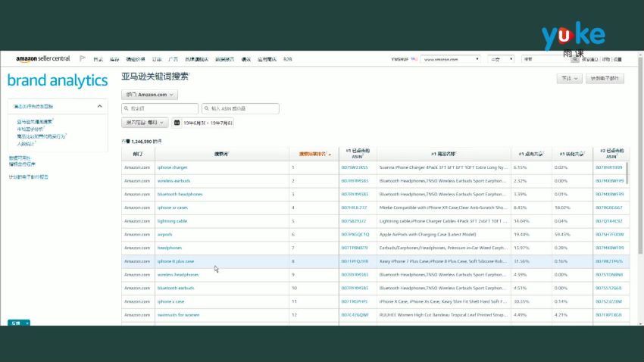Open the 广告 (Advertising) menu

[173, 60]
